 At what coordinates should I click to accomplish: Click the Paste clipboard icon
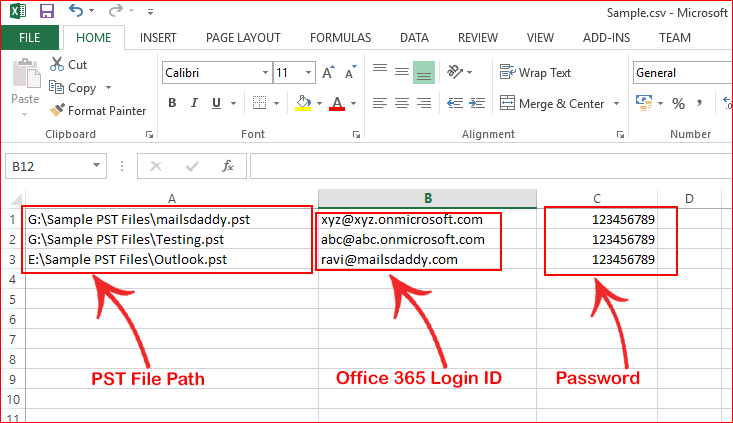[26, 73]
